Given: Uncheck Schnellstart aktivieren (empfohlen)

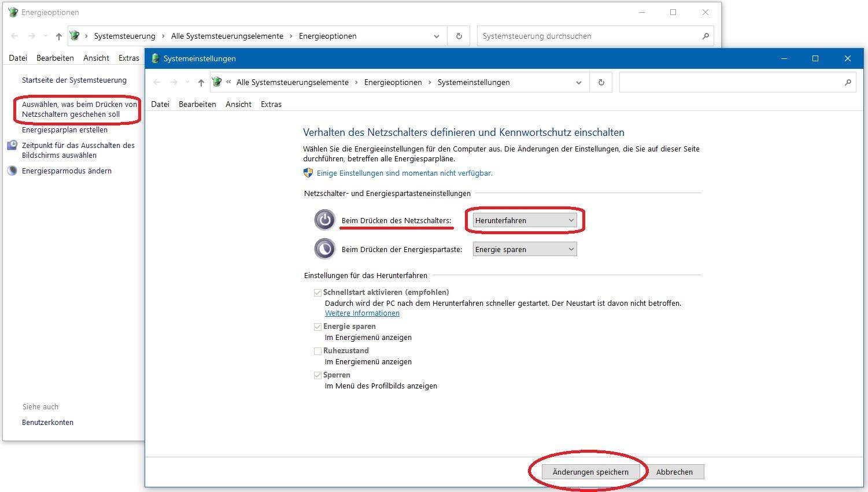Looking at the screenshot, I should [x=317, y=293].
